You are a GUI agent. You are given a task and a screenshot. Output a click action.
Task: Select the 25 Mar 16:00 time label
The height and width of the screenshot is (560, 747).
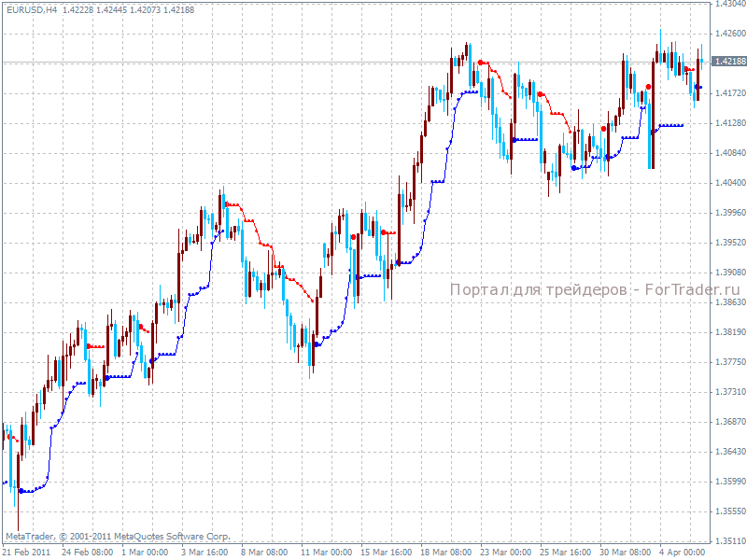pos(565,553)
